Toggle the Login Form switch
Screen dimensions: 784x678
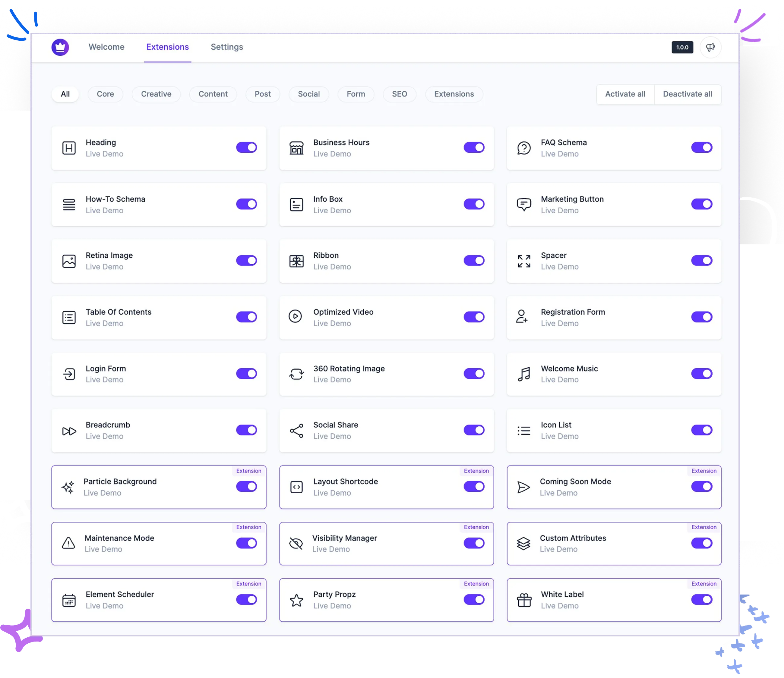click(246, 373)
